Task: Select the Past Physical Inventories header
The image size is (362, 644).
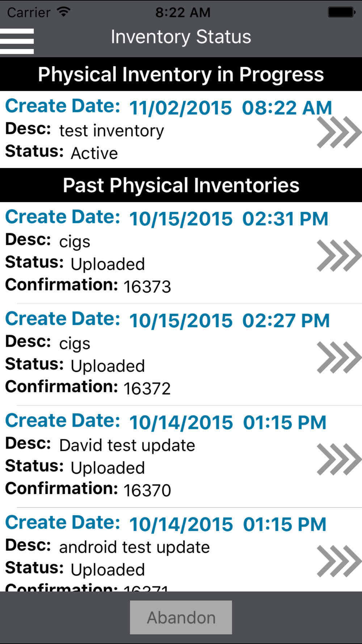Action: point(181,185)
